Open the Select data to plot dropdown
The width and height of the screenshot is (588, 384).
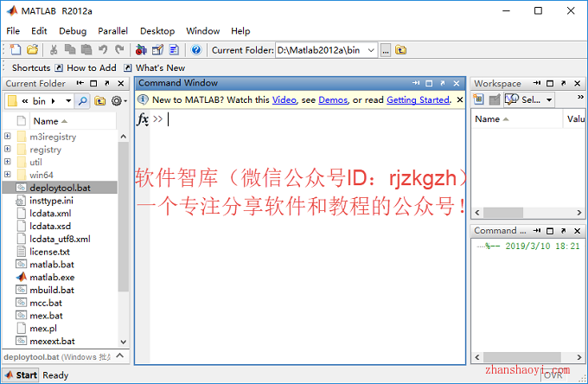(549, 99)
